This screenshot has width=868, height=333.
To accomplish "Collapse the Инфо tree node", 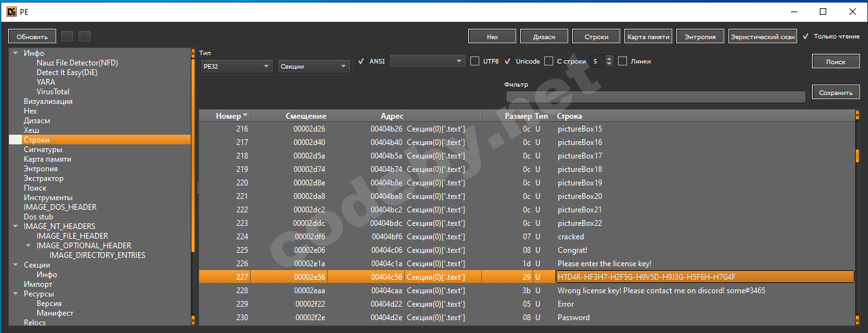I will [15, 53].
